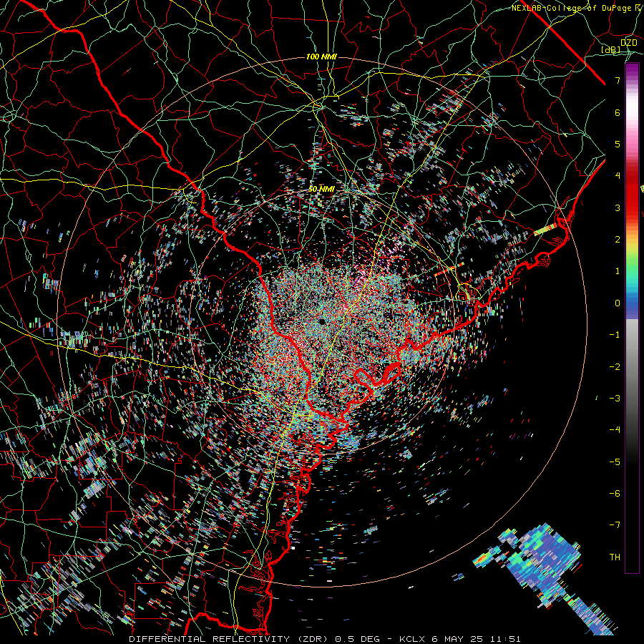
Task: Click the "100 NMI" range ring label
Action: point(321,57)
